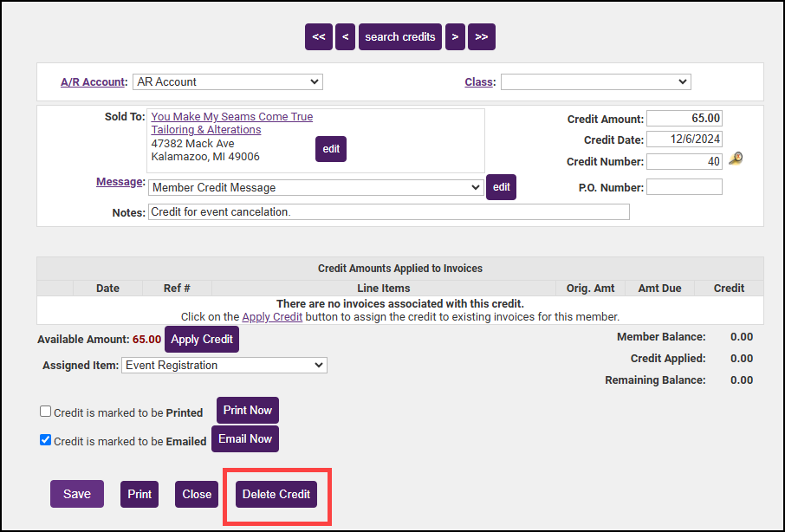This screenshot has height=532, width=785.
Task: Expand the Member Credit Message dropdown
Action: click(x=315, y=187)
